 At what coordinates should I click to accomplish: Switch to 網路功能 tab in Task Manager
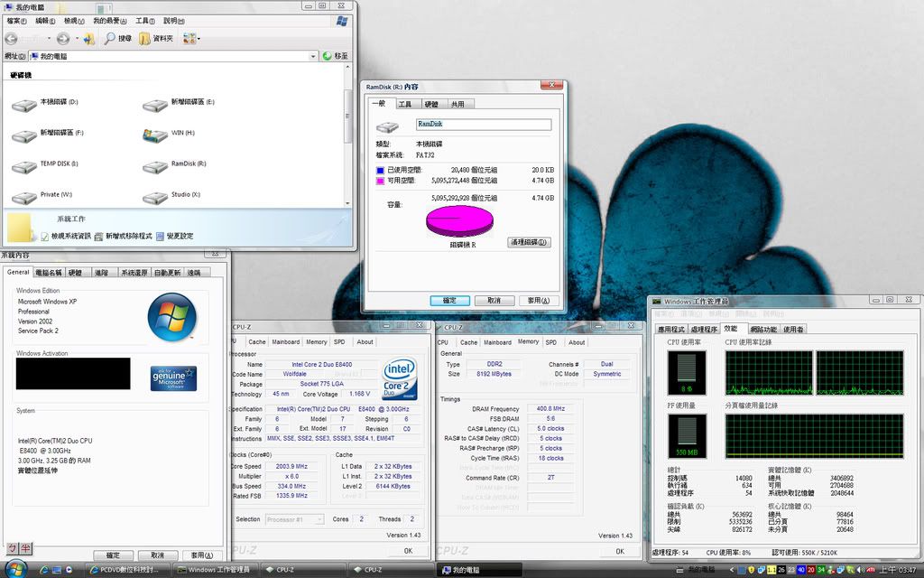click(763, 330)
